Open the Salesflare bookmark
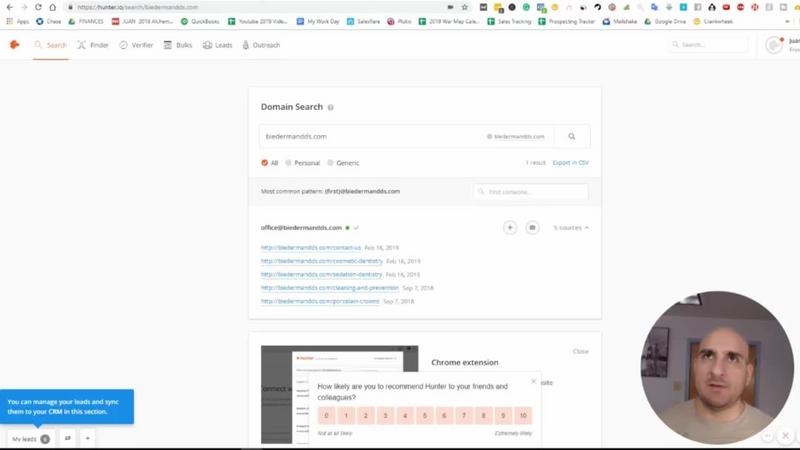 pyautogui.click(x=363, y=21)
